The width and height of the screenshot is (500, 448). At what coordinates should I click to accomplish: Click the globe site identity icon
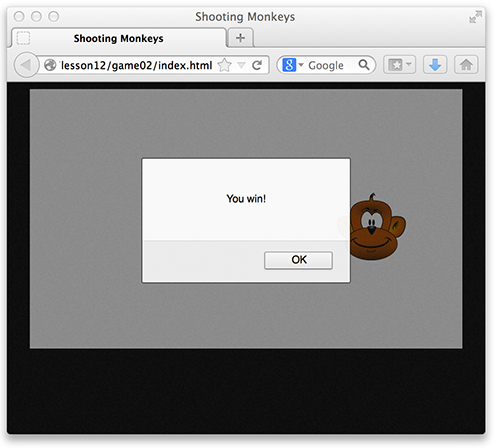point(50,65)
